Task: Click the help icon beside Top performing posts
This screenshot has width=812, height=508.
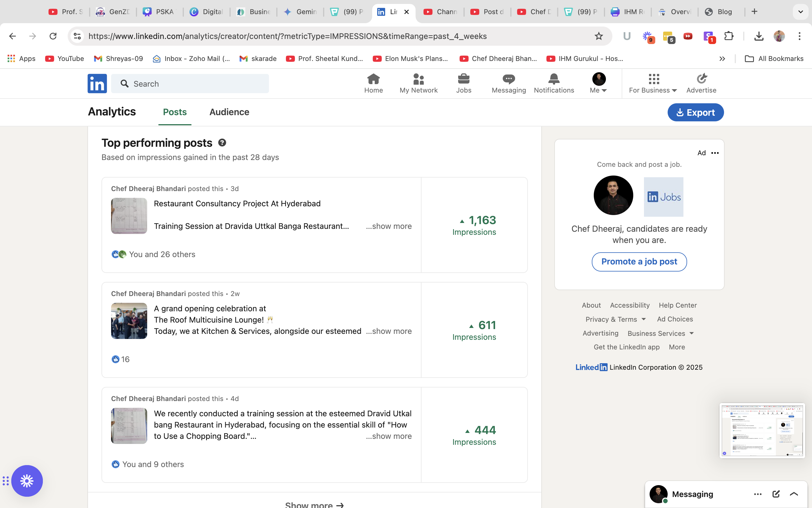Action: click(222, 143)
